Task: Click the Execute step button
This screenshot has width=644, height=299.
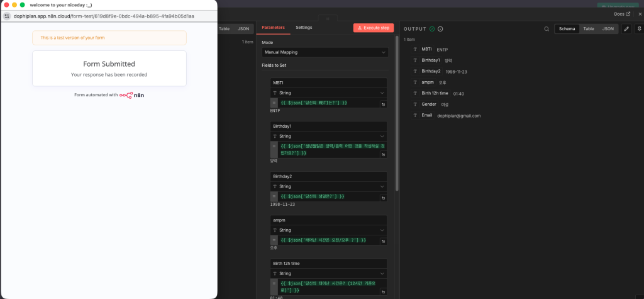Action: 374,28
